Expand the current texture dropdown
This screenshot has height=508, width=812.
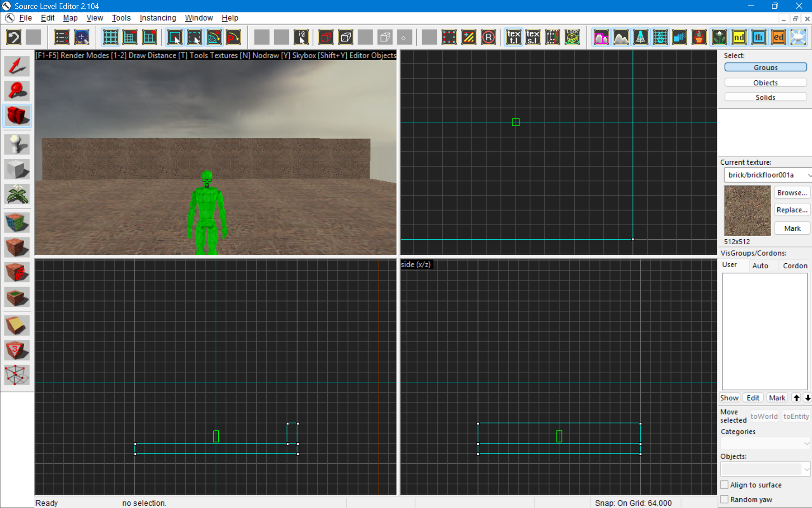pos(808,175)
